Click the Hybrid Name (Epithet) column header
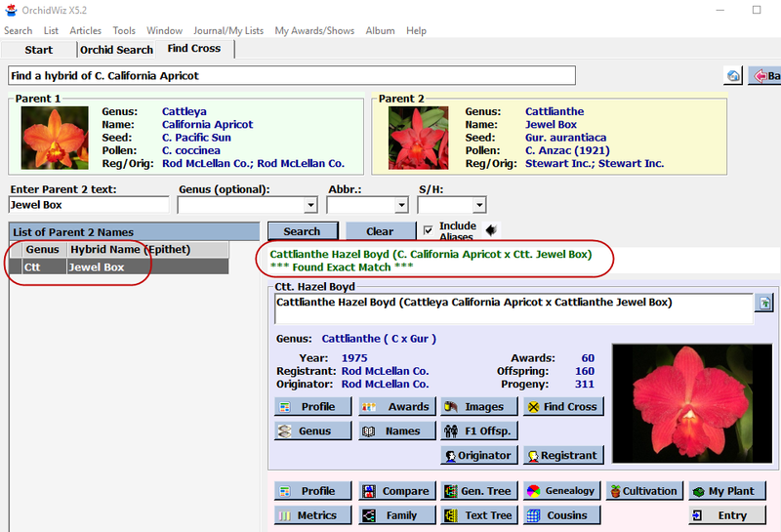Screen dimensions: 781x532 pyautogui.click(x=148, y=250)
